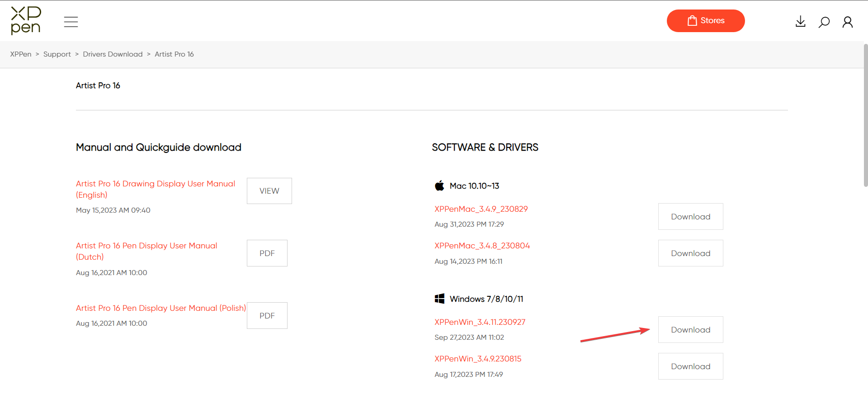Open the Stores button
Screen dimensions: 868x404
coord(706,21)
